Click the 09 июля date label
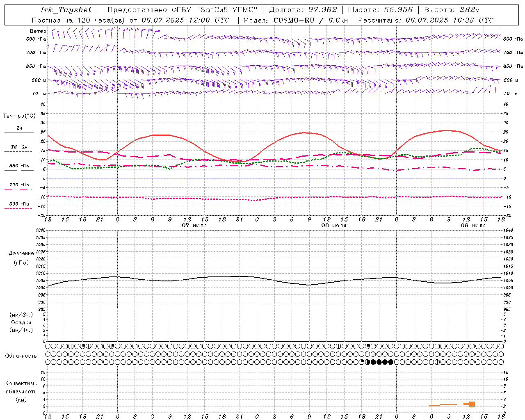The height and width of the screenshot is (420, 525). click(473, 226)
